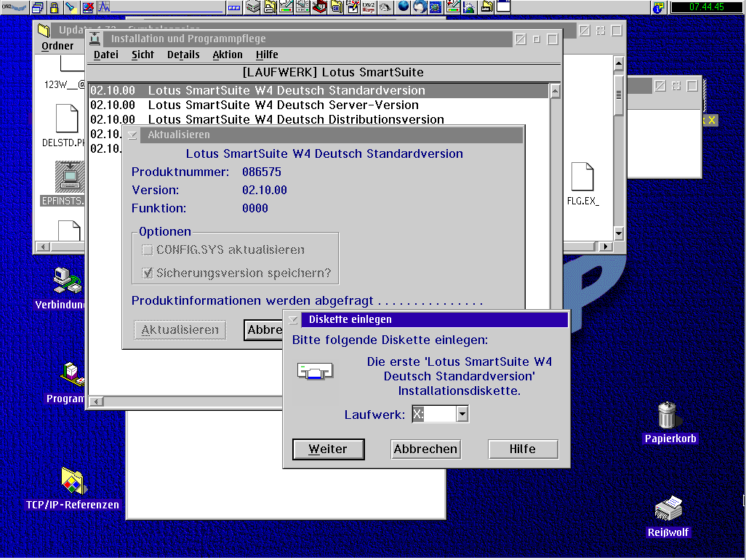
Task: Select Lotus SmartSuite W4 Deutsch Distributionsversion row
Action: tap(318, 119)
